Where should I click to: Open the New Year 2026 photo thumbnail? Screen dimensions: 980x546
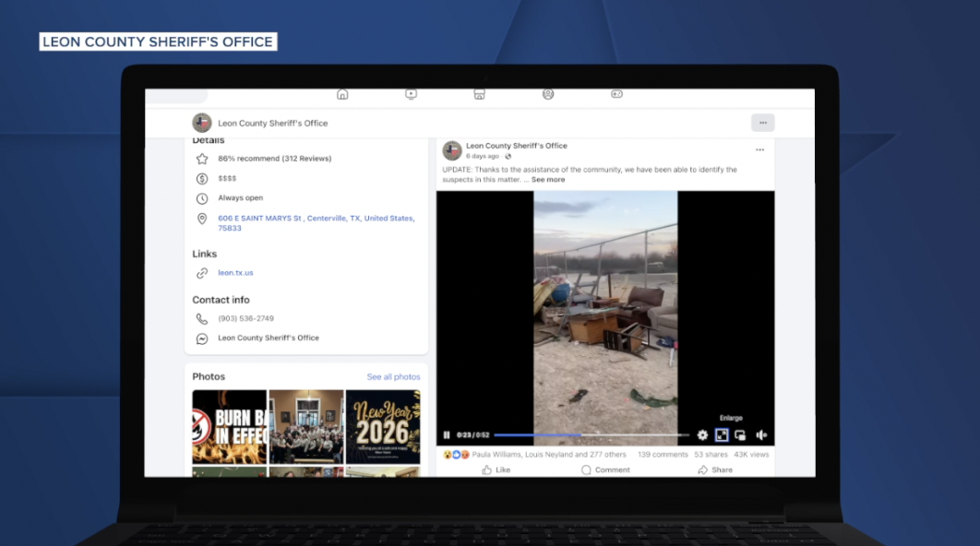click(383, 426)
